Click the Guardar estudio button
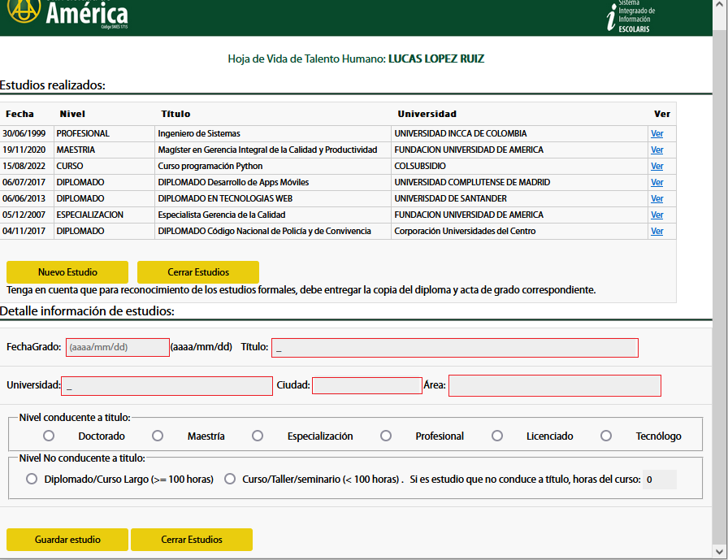Screen dimensions: 728x560 tap(67, 540)
